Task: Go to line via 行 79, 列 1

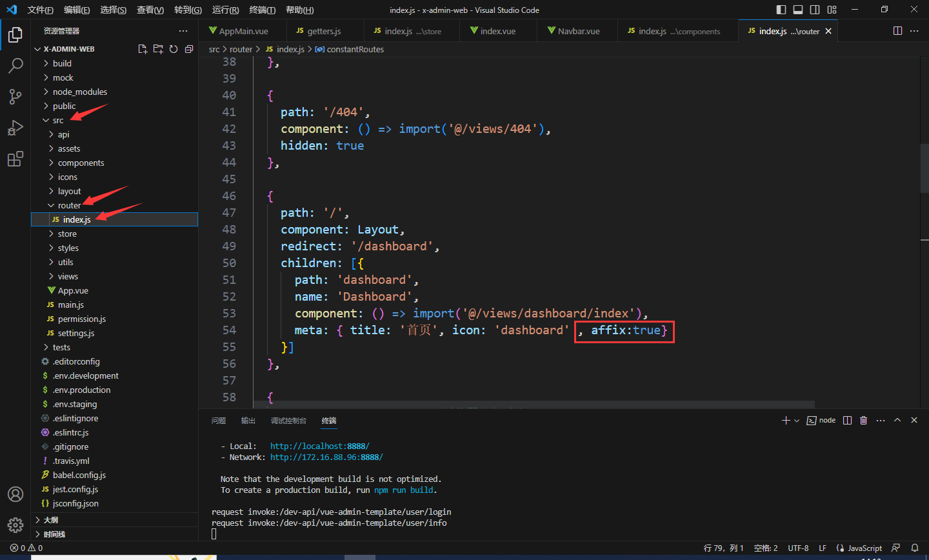Action: pos(724,548)
